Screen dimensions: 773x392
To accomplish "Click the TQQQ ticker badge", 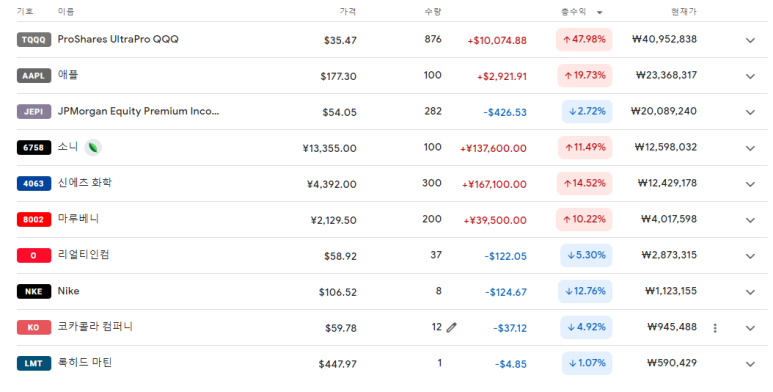I will (34, 40).
